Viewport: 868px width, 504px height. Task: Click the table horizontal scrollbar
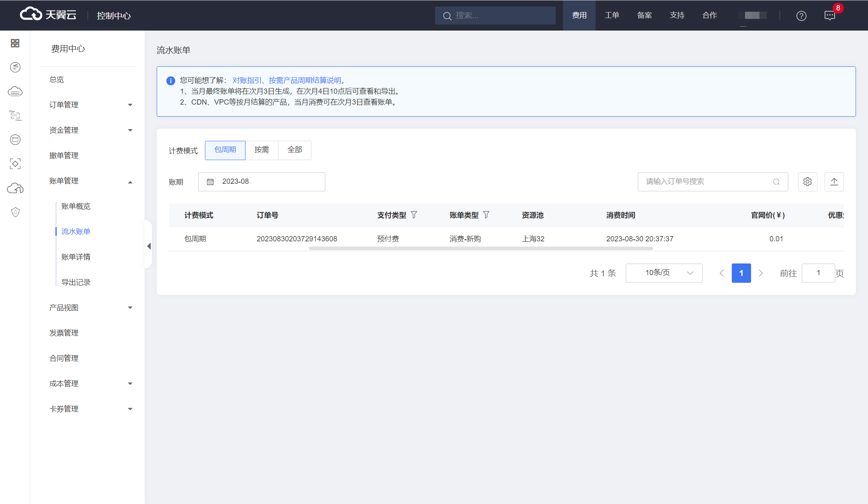coord(481,249)
